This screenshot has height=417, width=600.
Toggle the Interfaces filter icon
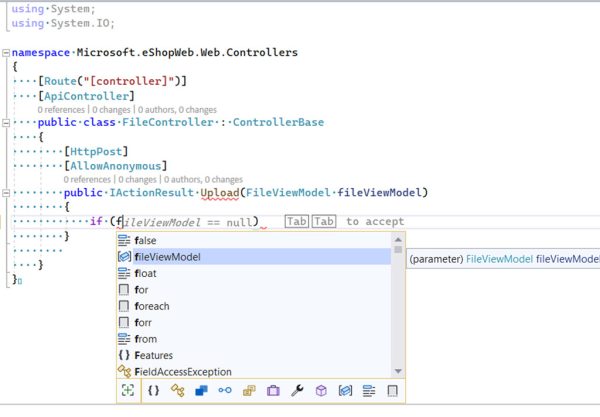click(225, 391)
